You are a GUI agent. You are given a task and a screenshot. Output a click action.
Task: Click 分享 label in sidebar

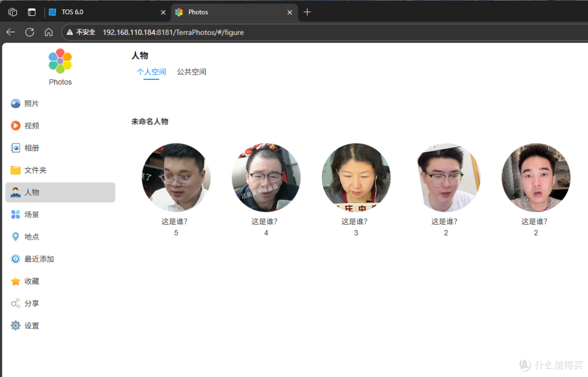click(x=32, y=303)
